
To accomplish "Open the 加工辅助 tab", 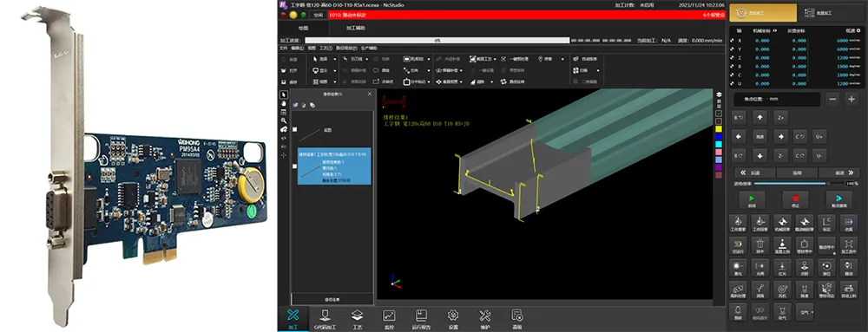I will click(x=355, y=28).
